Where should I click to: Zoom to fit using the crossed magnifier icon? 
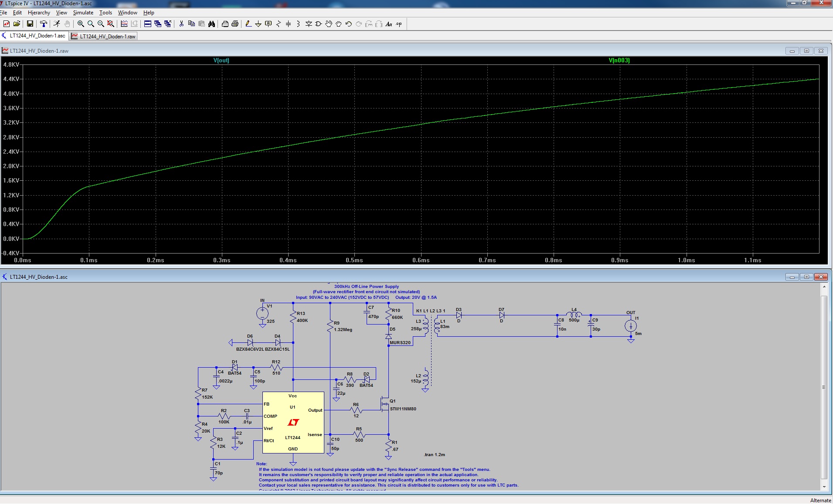pos(111,24)
